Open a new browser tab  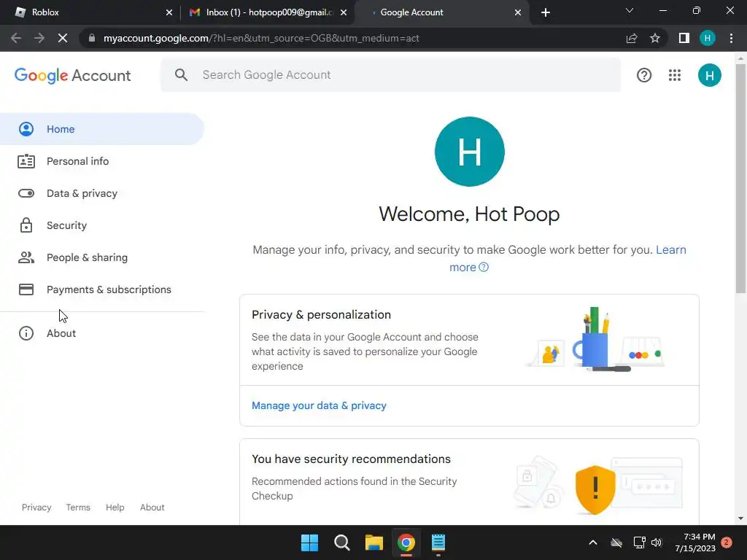coord(546,12)
